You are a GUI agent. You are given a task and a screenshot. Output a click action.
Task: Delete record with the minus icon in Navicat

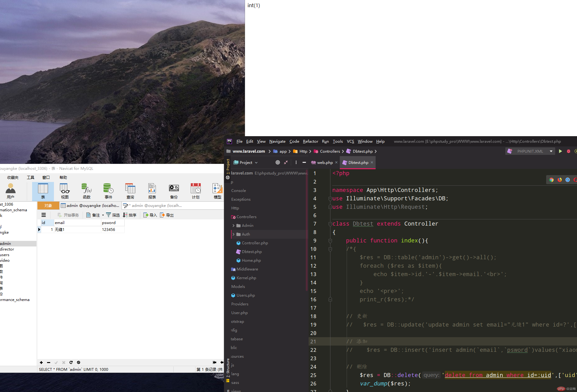(49, 362)
